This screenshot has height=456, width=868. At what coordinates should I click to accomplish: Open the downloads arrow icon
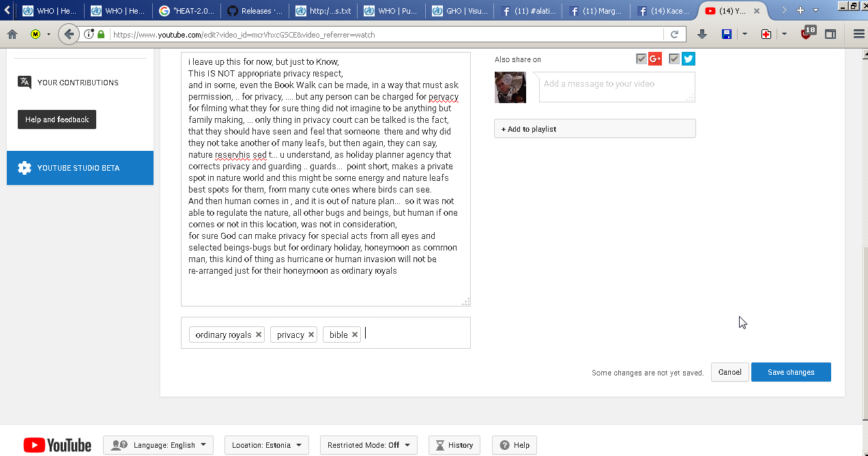pyautogui.click(x=703, y=34)
